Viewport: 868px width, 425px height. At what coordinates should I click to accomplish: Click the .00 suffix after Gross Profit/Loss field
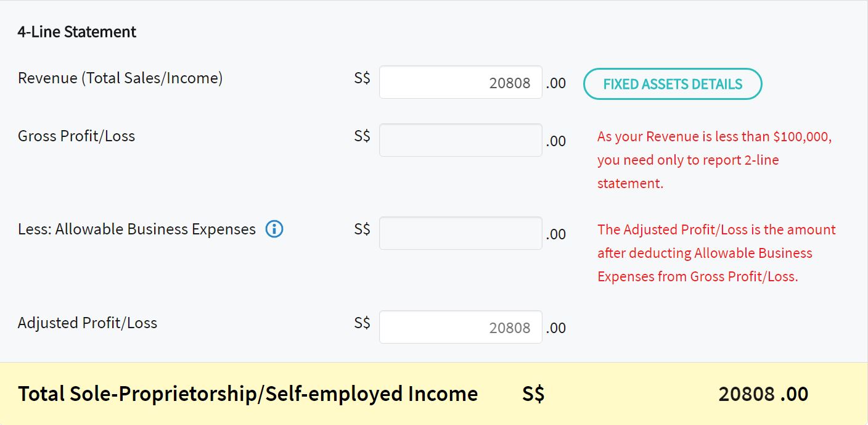(556, 141)
